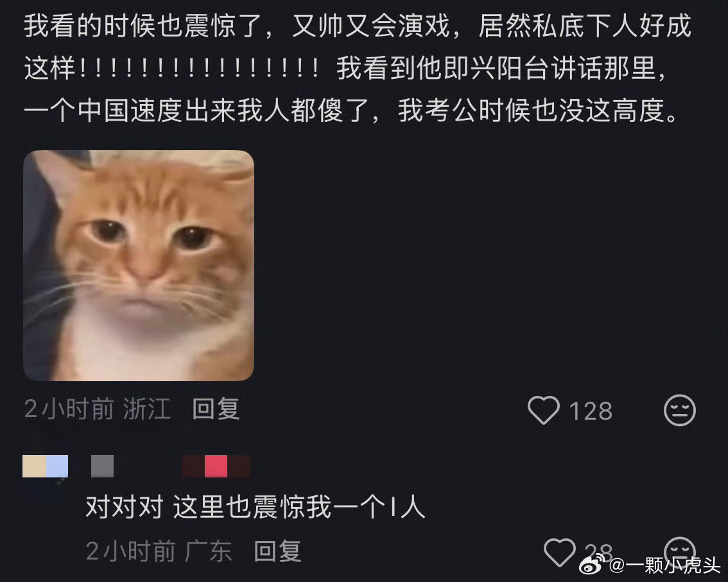Select the reply text 对对对 这里也震惊我一个I人
Image resolution: width=728 pixels, height=582 pixels.
[256, 507]
